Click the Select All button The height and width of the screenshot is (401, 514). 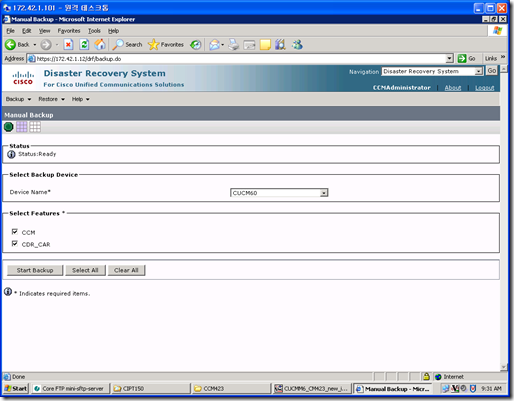point(85,270)
